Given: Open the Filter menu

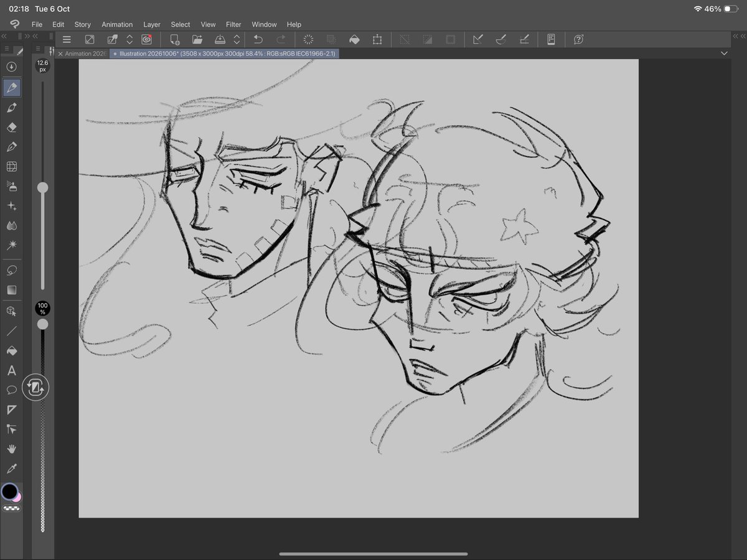Looking at the screenshot, I should [x=233, y=24].
